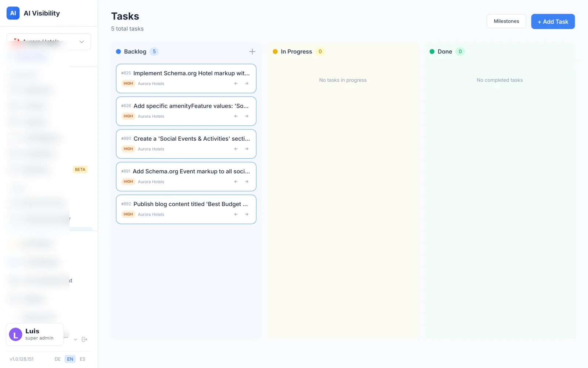The image size is (588, 368).
Task: Move task #826 left with arrow
Action: coord(236,116)
